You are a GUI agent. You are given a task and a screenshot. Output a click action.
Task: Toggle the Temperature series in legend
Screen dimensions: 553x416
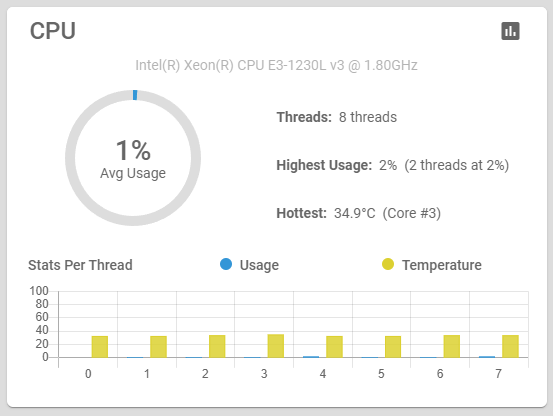432,265
